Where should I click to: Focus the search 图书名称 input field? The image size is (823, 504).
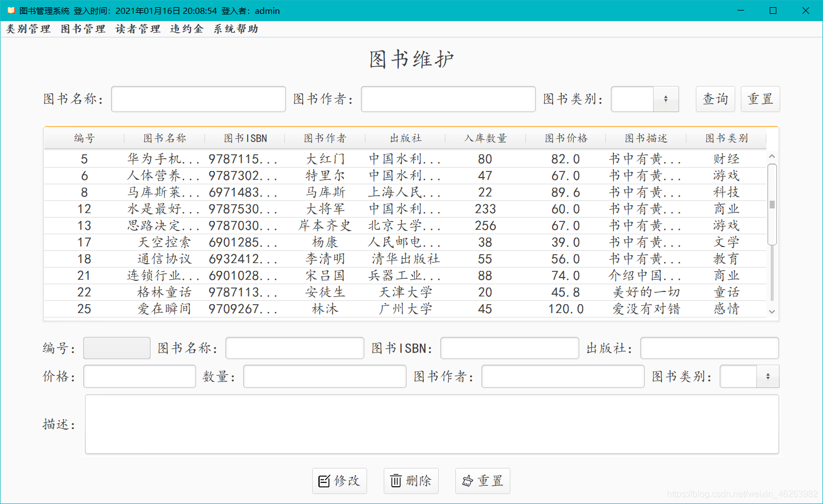198,99
